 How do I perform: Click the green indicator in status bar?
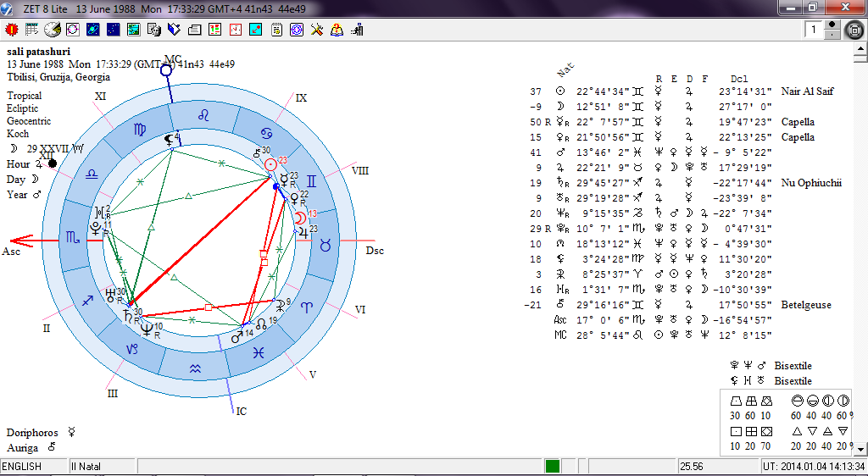[553, 467]
